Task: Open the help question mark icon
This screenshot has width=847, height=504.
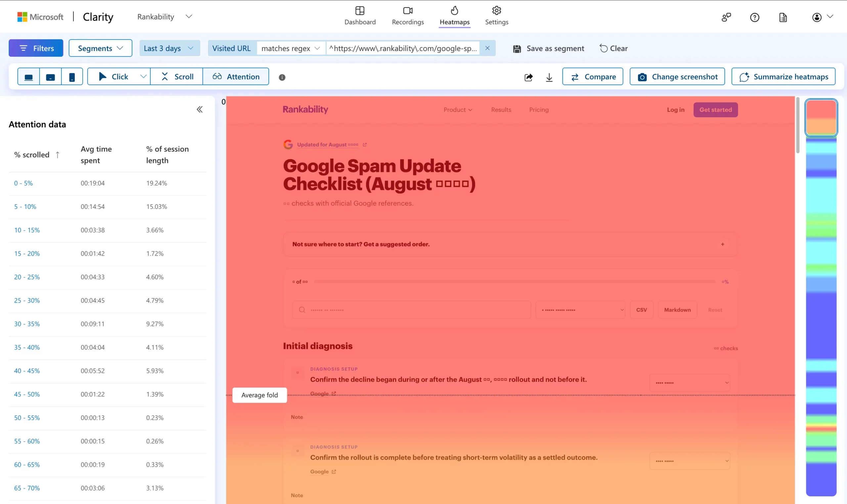Action: click(x=755, y=17)
